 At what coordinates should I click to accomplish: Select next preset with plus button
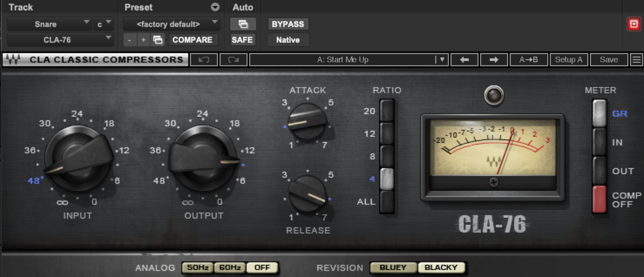143,40
